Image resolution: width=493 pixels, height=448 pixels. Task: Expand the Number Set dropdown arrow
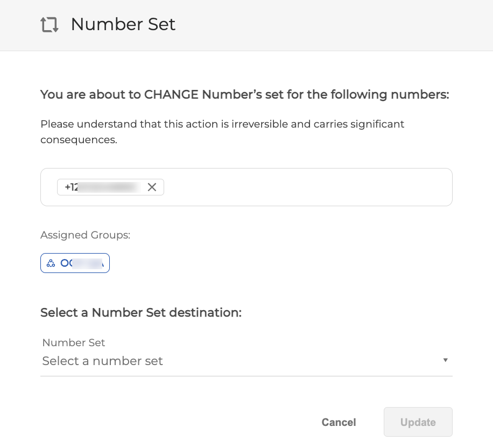click(x=445, y=360)
